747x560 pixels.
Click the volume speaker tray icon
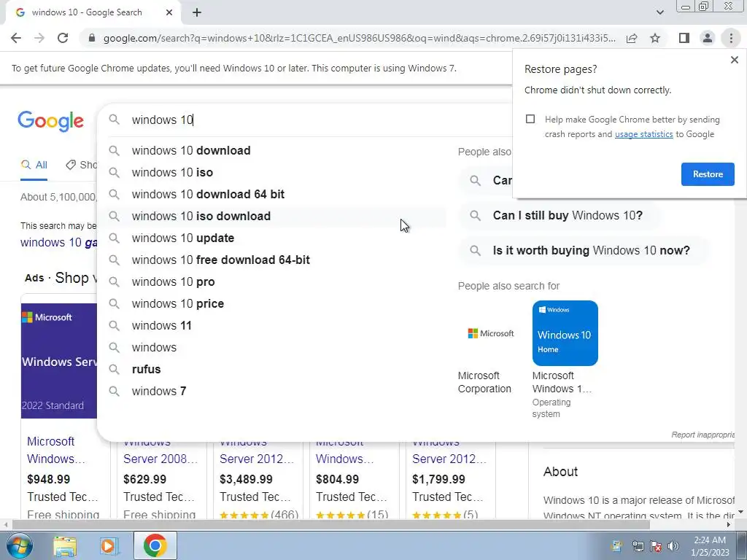pos(673,546)
